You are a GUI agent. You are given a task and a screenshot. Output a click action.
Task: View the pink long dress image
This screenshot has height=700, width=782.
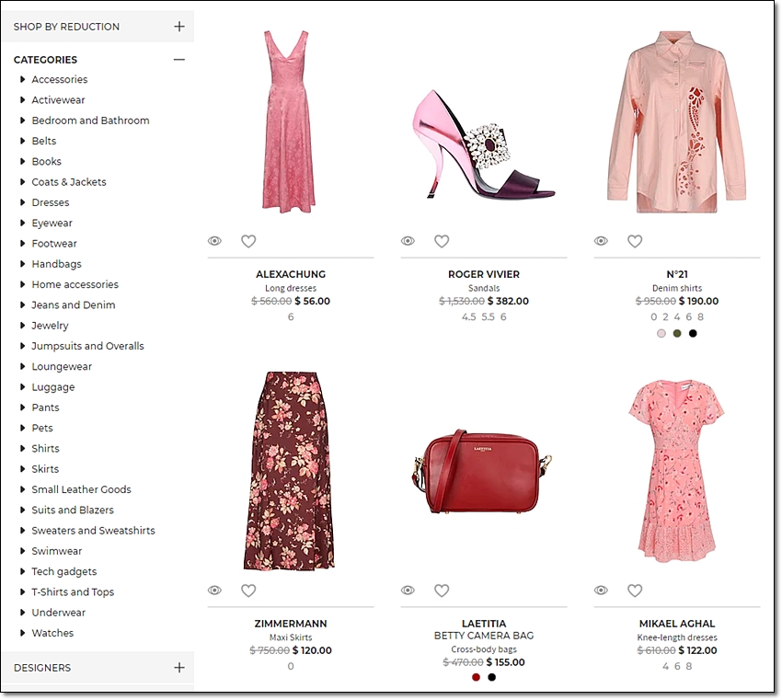(290, 121)
